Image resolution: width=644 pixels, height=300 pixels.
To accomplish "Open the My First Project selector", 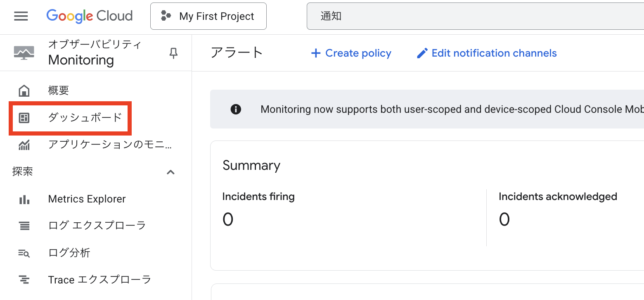I will point(208,16).
